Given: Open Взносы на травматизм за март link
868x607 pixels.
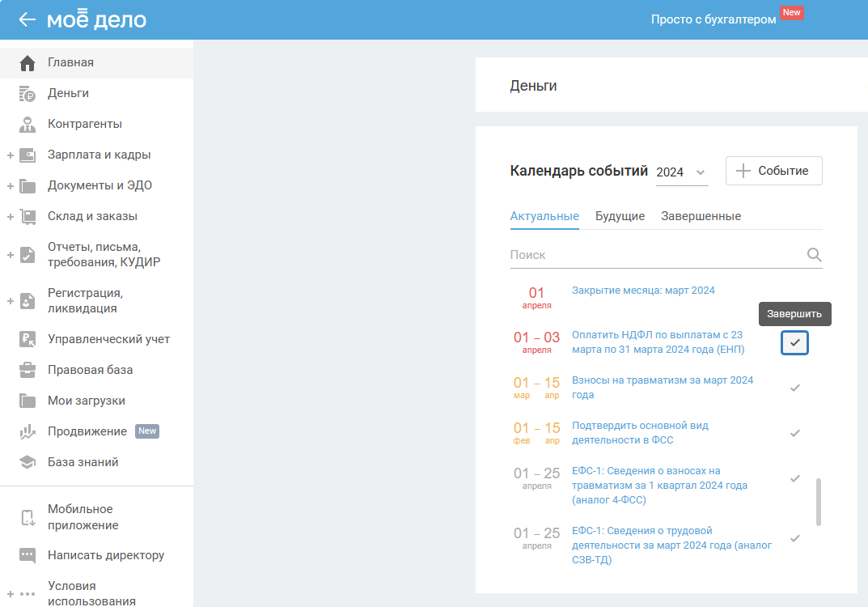Looking at the screenshot, I should (x=662, y=387).
